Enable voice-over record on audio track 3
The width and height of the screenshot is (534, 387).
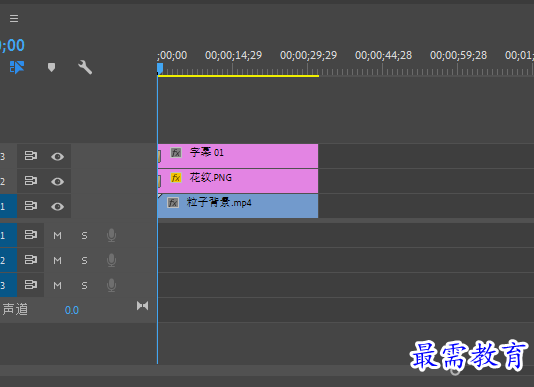pyautogui.click(x=111, y=285)
